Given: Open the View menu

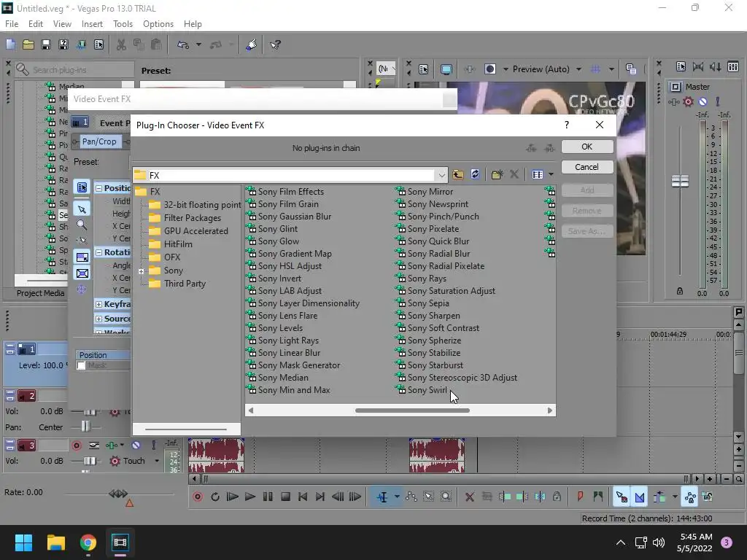Looking at the screenshot, I should [62, 24].
